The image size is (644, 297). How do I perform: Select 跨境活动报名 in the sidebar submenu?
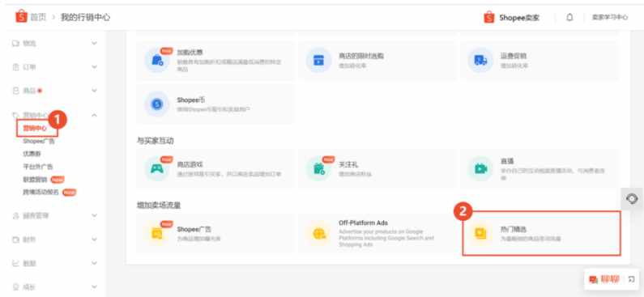tap(41, 192)
